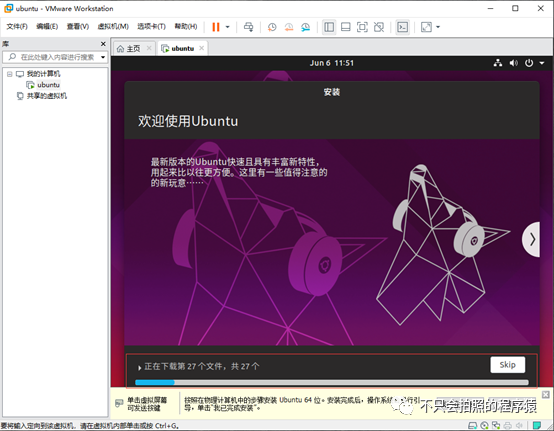Screen dimensions: 554x431
Task: Click the green message log icon
Action: 537,425
